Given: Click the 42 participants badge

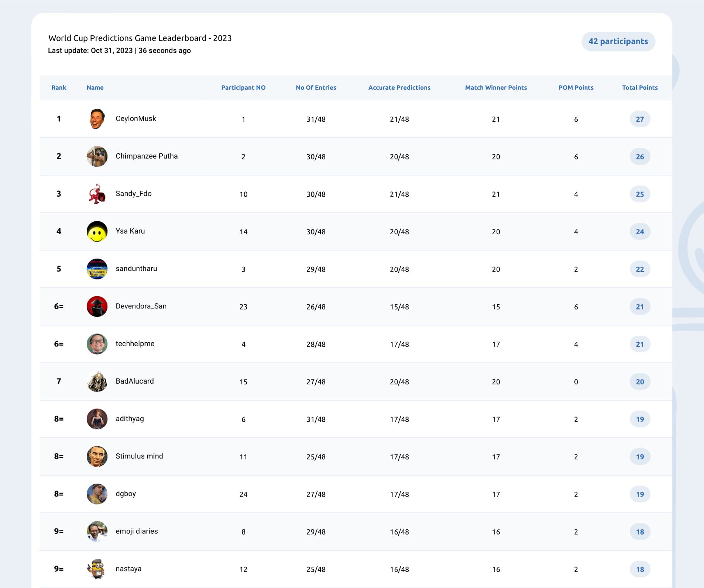Looking at the screenshot, I should 618,41.
